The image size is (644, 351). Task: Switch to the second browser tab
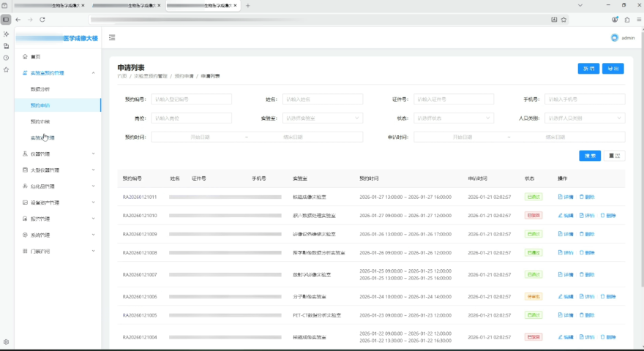tap(126, 6)
